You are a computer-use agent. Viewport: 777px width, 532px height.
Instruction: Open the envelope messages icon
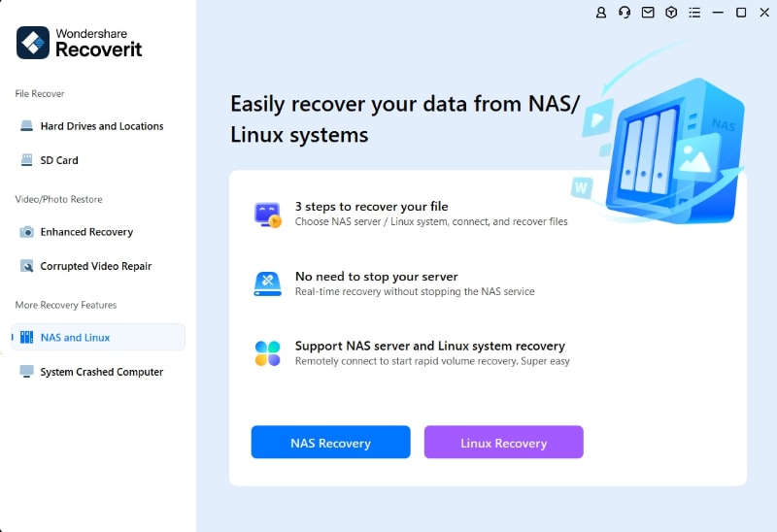click(x=648, y=13)
